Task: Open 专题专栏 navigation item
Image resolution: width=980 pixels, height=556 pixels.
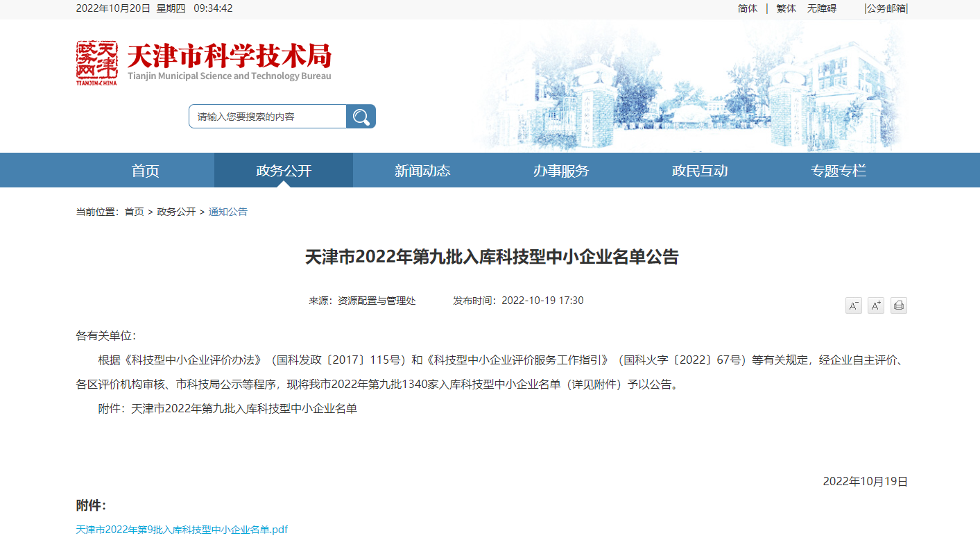Action: (839, 171)
